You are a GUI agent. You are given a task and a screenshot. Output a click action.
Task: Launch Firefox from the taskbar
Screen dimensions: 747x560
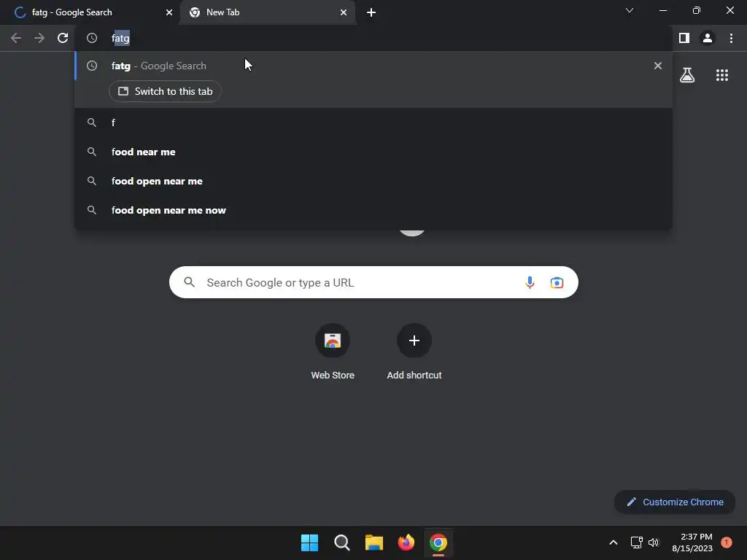pyautogui.click(x=406, y=542)
